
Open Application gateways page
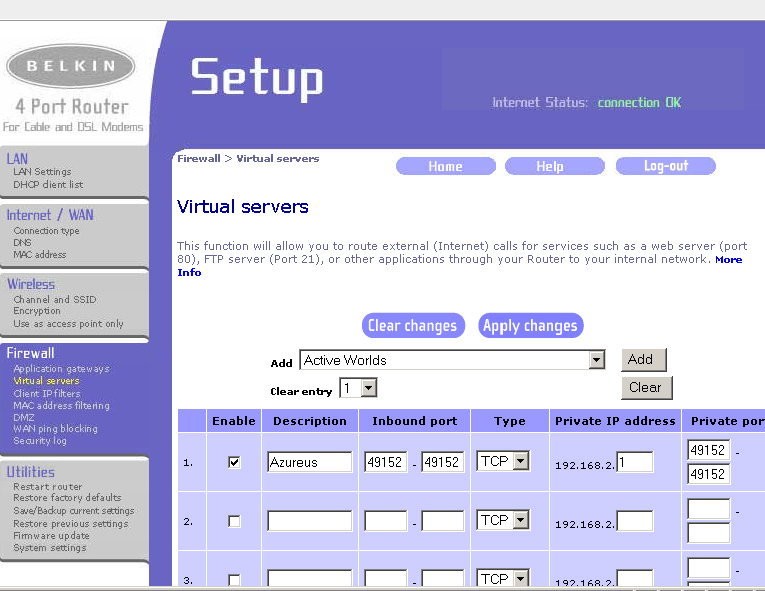pyautogui.click(x=61, y=369)
